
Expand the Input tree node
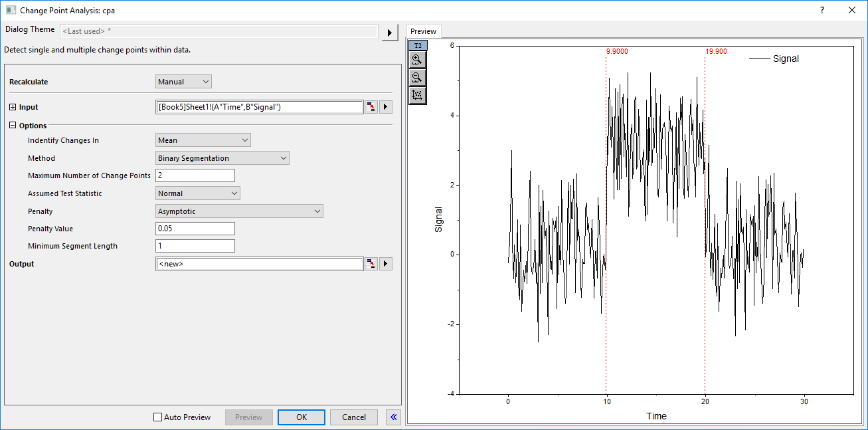click(x=13, y=107)
